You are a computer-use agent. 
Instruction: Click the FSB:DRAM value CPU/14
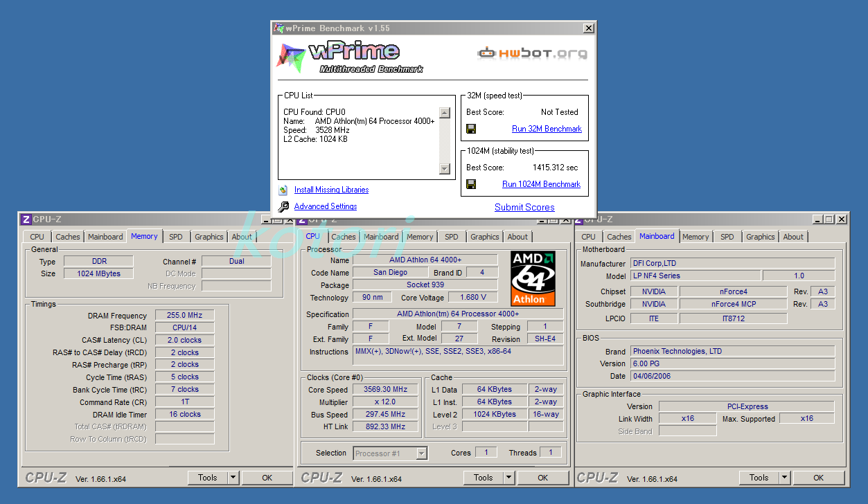click(185, 327)
